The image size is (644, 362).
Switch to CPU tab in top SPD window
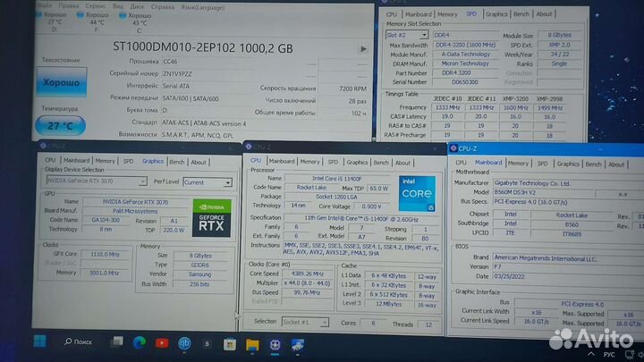392,14
